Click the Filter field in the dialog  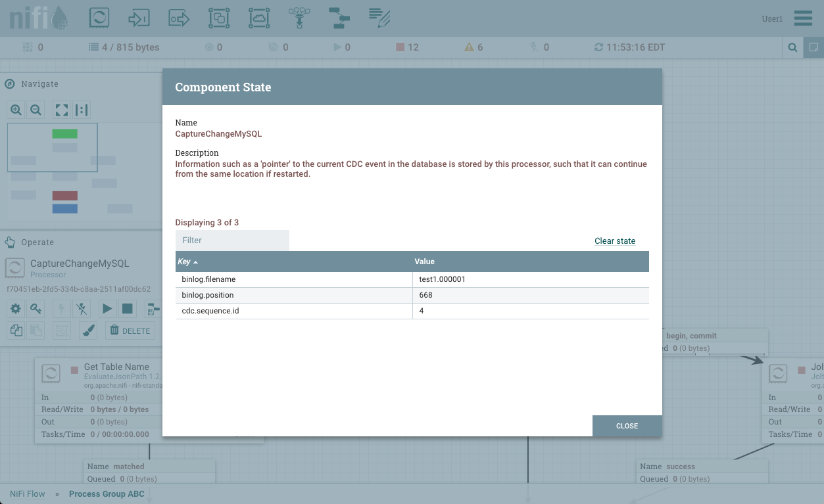pos(232,240)
